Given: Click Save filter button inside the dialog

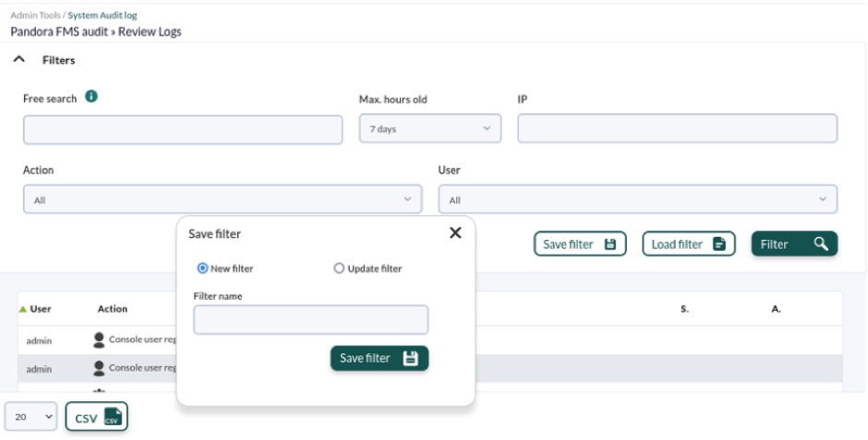Looking at the screenshot, I should tap(380, 358).
